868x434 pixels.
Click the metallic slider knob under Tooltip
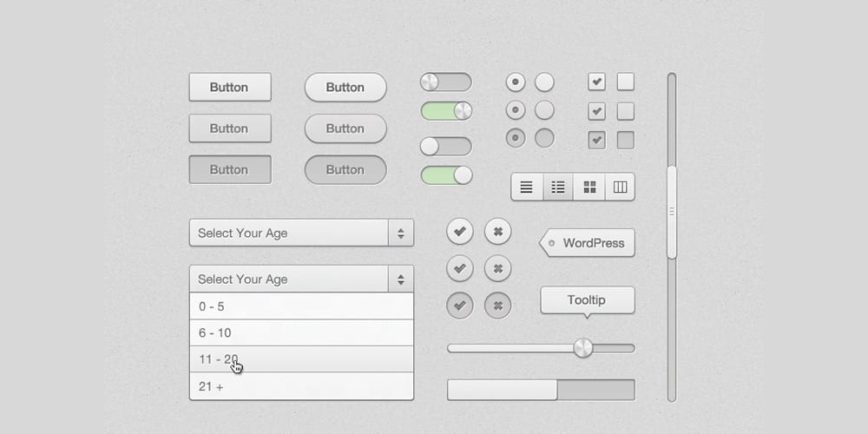point(583,348)
